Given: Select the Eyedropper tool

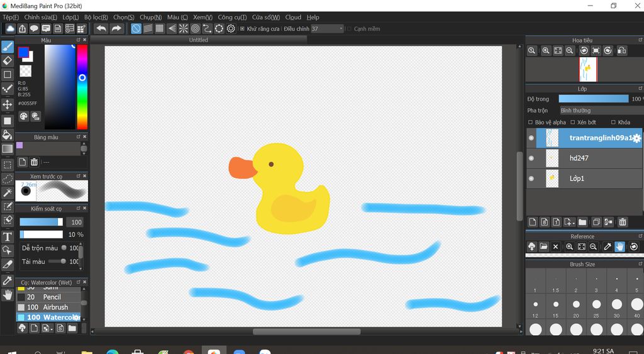Looking at the screenshot, I should [8, 280].
